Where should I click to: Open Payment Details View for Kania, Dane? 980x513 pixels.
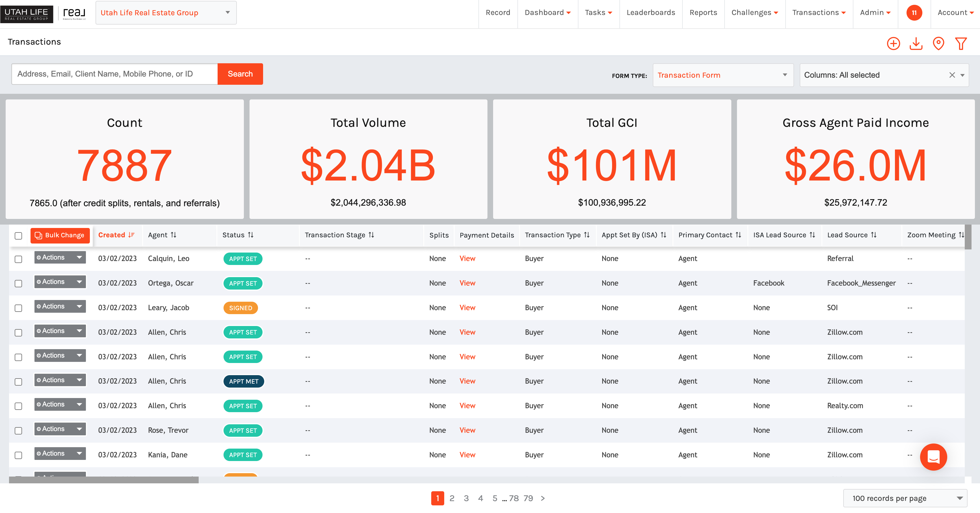[x=467, y=455]
